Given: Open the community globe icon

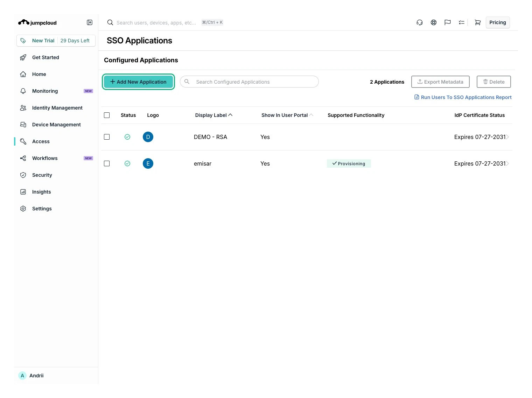Looking at the screenshot, I should [x=434, y=22].
